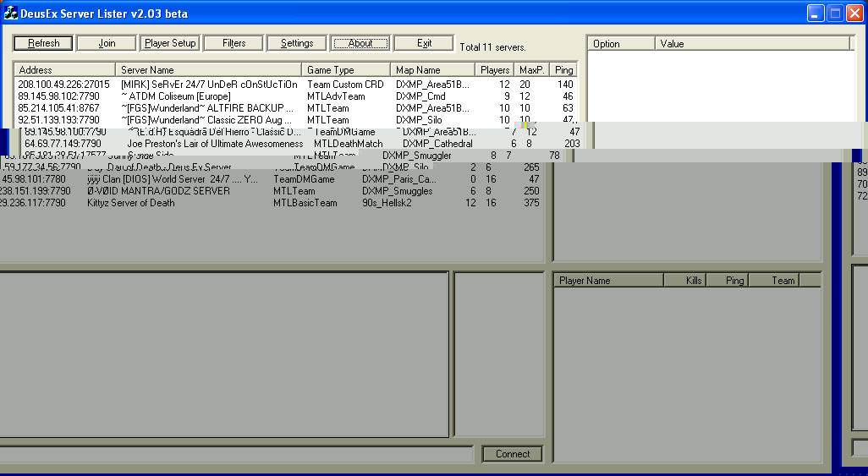Viewport: 868px width, 476px height.
Task: Click the Refresh button
Action: [43, 43]
